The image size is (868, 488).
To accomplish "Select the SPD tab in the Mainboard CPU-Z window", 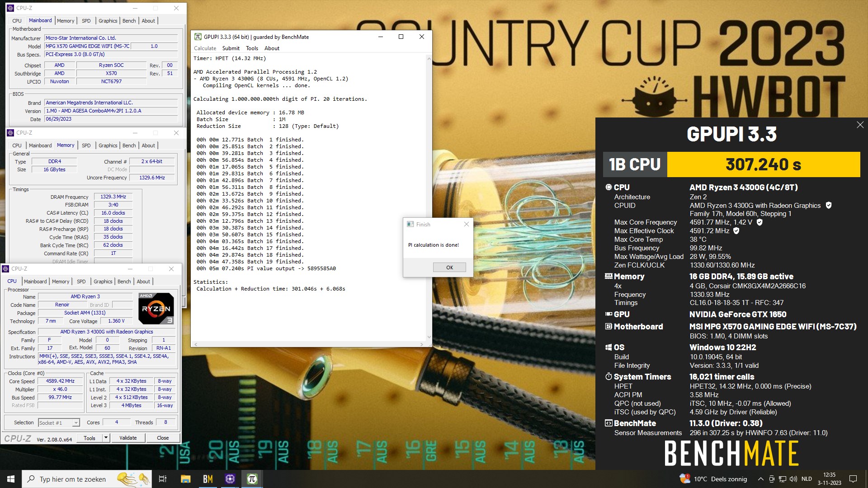I will click(86, 21).
